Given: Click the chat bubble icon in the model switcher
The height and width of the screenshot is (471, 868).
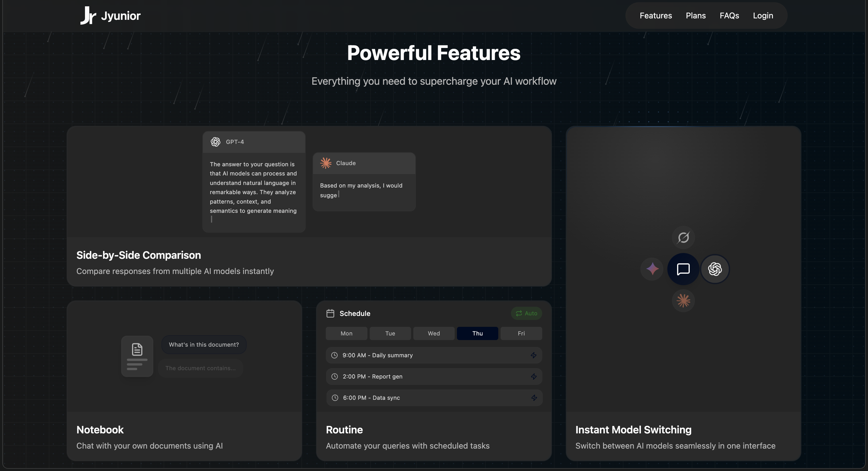Looking at the screenshot, I should [x=683, y=269].
